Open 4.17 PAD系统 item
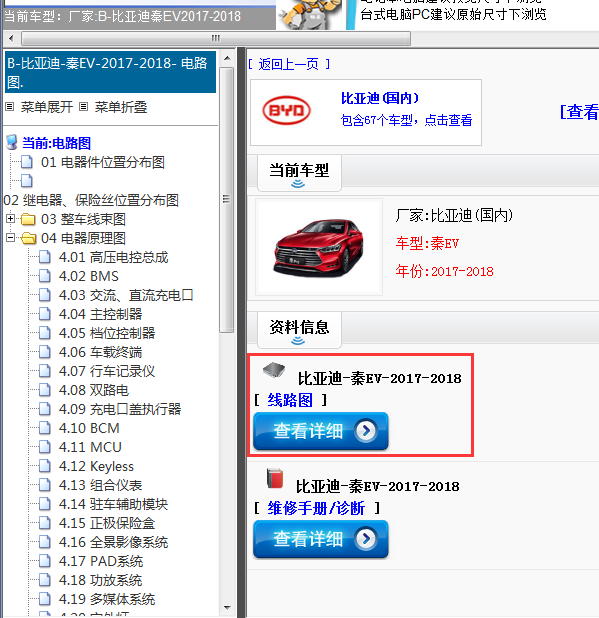Screen dimensions: 599x618 (101, 561)
